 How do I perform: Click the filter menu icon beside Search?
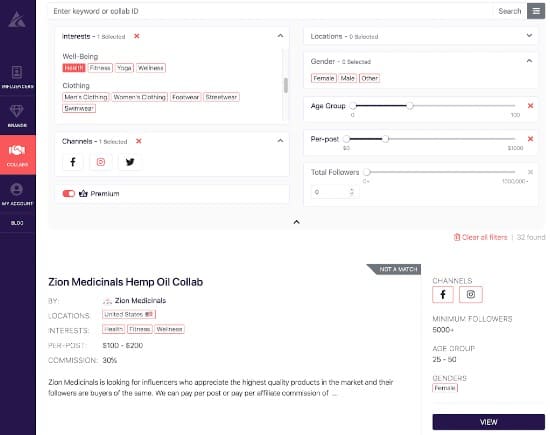click(536, 11)
